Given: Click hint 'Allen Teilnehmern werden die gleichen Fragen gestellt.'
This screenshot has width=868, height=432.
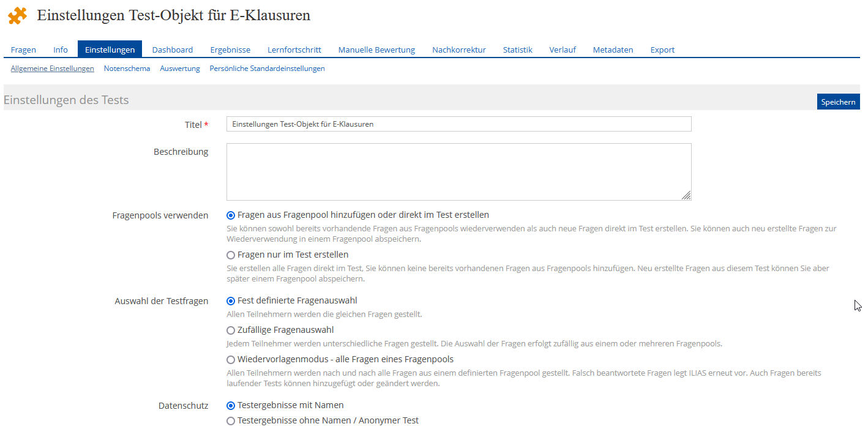Looking at the screenshot, I should coord(324,315).
